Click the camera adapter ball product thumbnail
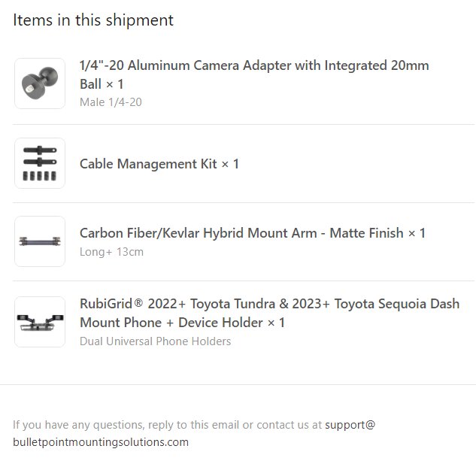 click(40, 83)
